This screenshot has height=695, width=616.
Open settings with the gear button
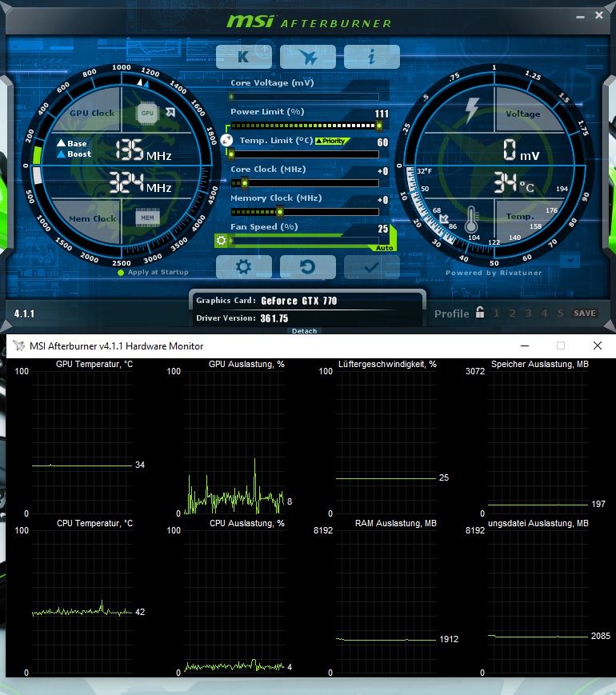pos(243,267)
